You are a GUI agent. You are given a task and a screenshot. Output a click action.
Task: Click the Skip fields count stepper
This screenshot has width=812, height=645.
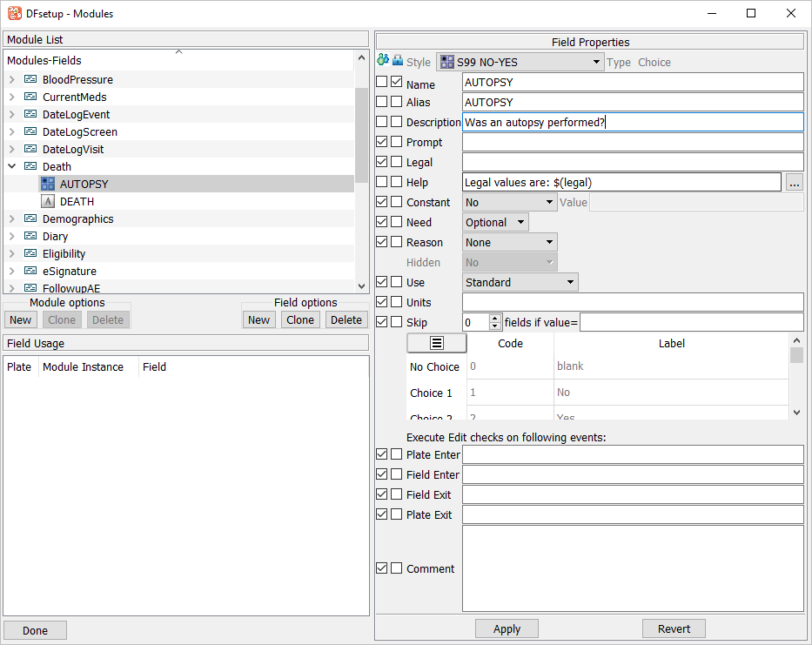[x=495, y=322]
